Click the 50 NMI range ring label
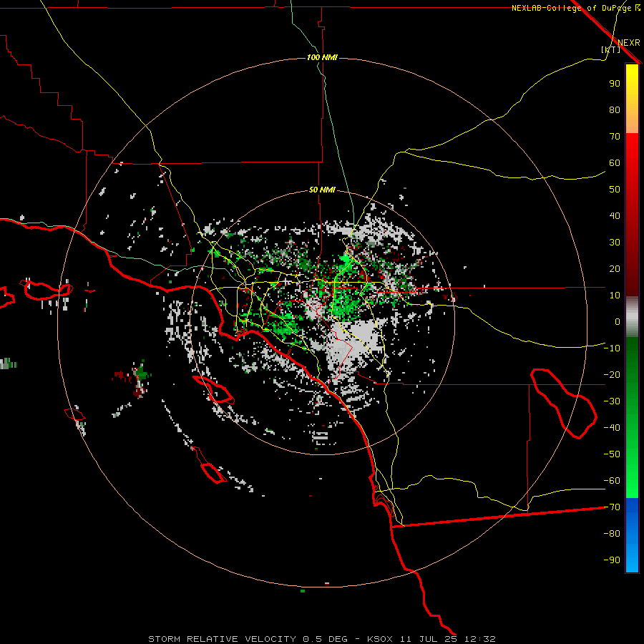 (322, 190)
